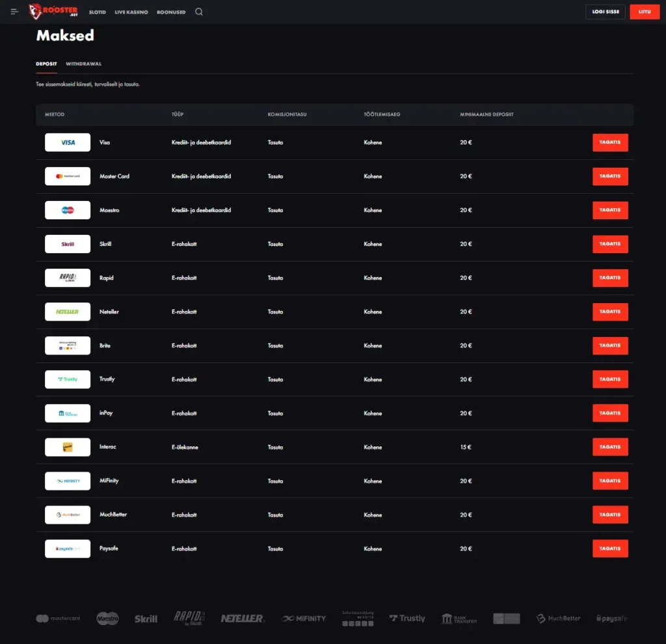Click 'Kohene' processing time in Skrill row

click(373, 244)
